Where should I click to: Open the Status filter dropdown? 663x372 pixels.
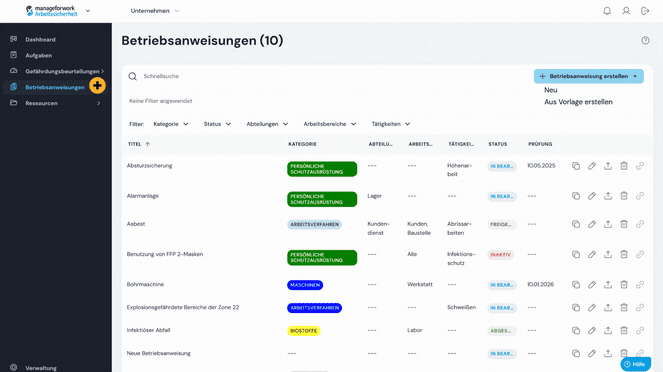(217, 124)
